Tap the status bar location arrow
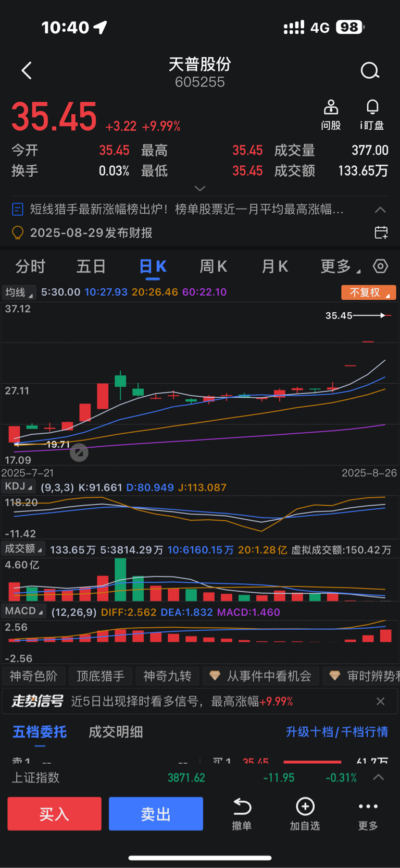This screenshot has height=868, width=400. click(100, 27)
